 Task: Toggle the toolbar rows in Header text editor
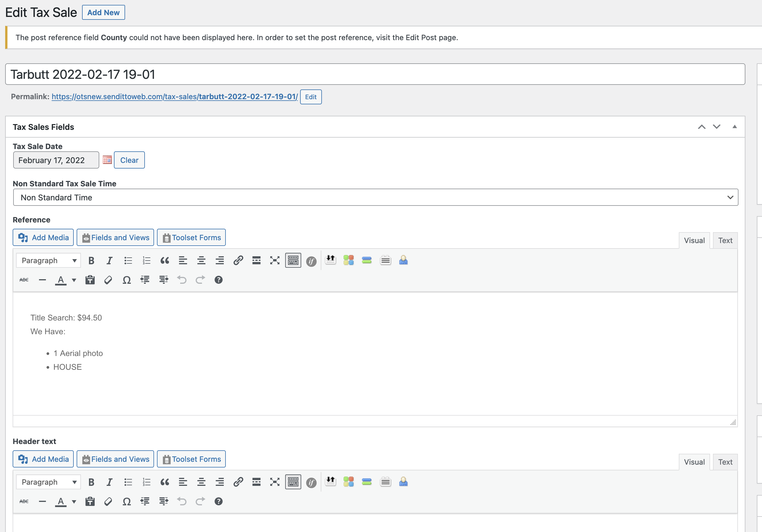(x=293, y=482)
